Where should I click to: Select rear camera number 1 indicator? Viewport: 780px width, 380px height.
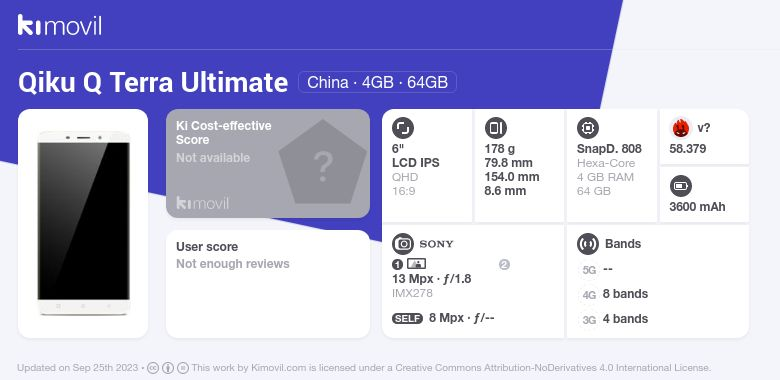(397, 264)
